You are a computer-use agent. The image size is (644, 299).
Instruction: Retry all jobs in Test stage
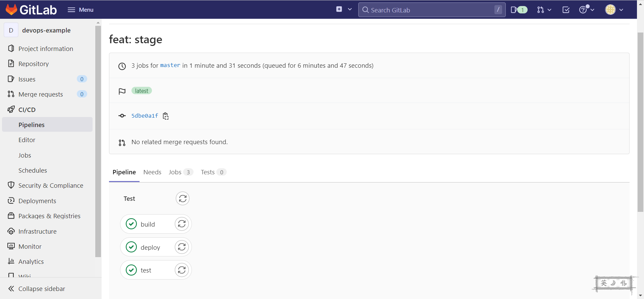[182, 198]
